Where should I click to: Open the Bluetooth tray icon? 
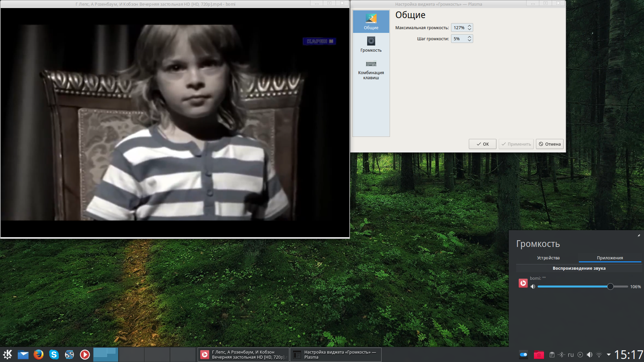(x=561, y=355)
